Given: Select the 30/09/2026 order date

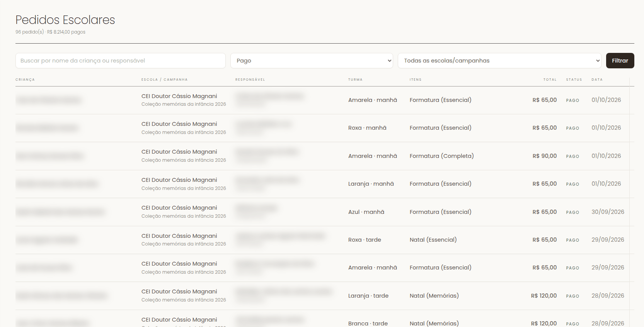Looking at the screenshot, I should tap(608, 212).
